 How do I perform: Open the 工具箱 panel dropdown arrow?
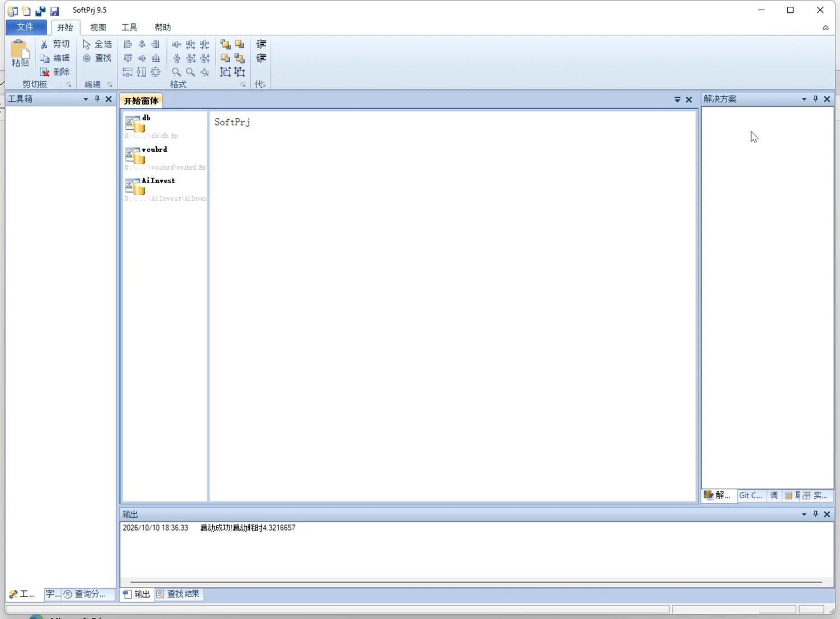pos(86,99)
